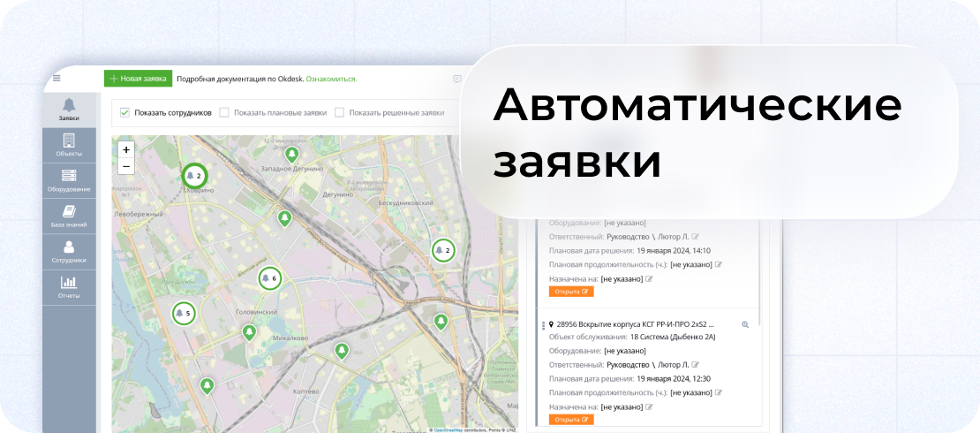Image resolution: width=980 pixels, height=433 pixels.
Task: Follow the Ознакомиться documentation link
Action: pos(331,79)
